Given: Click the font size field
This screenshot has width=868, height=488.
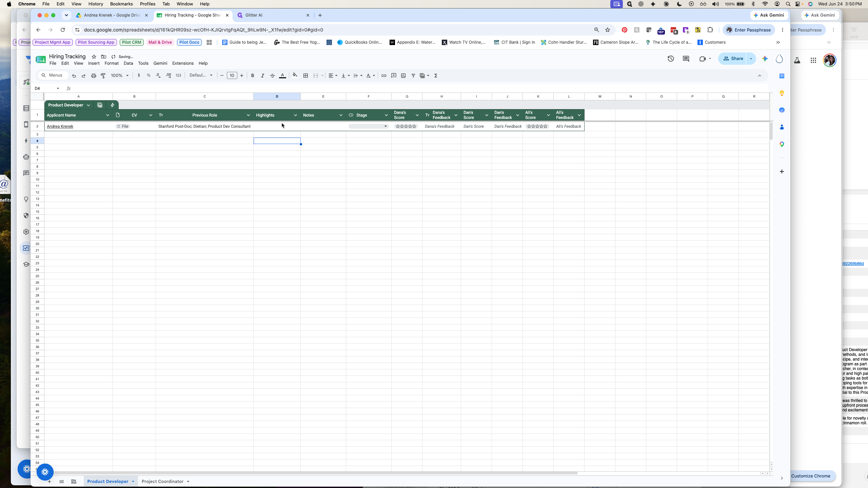Looking at the screenshot, I should point(232,76).
